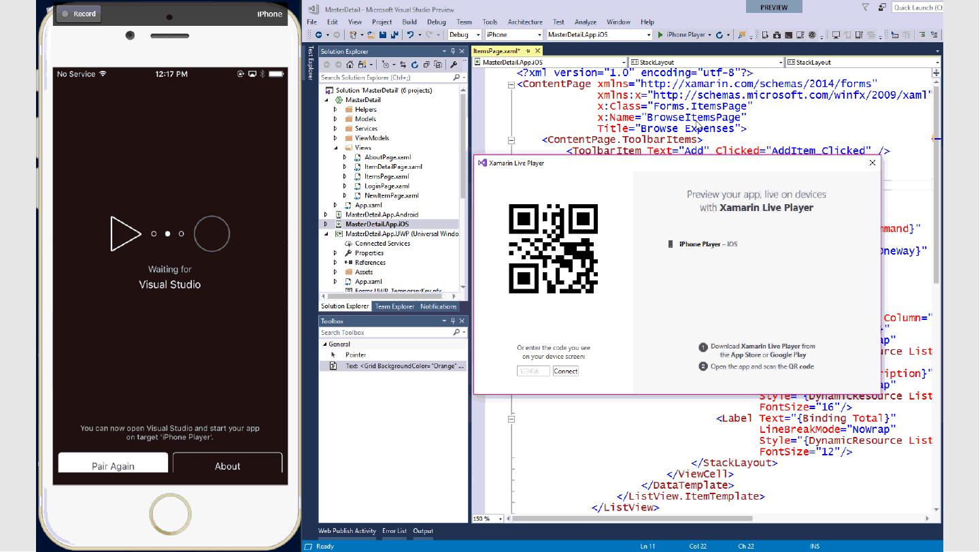Click the Save All toolbar icon
Image resolution: width=980 pixels, height=552 pixels.
394,35
